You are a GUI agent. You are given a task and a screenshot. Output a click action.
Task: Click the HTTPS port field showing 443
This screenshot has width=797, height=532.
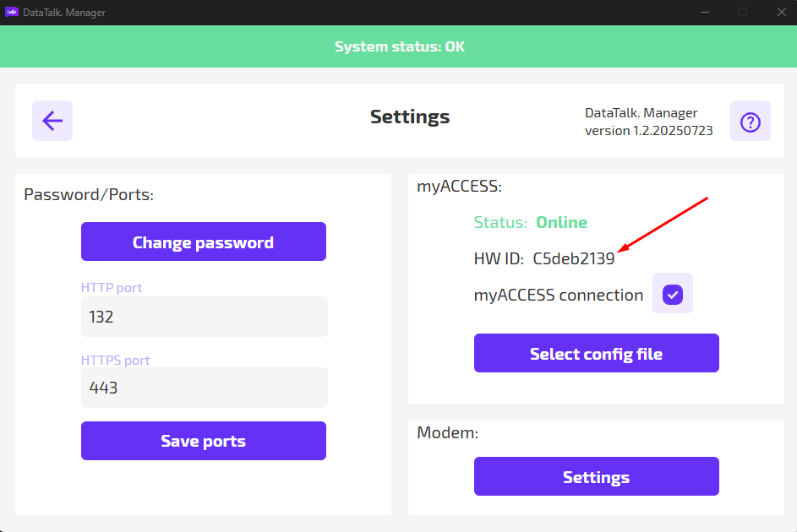(204, 388)
